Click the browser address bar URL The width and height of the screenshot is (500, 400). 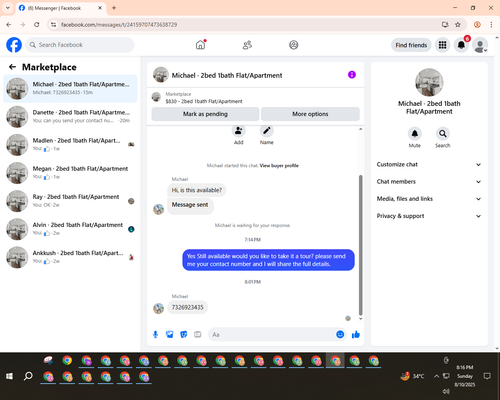pos(119,25)
